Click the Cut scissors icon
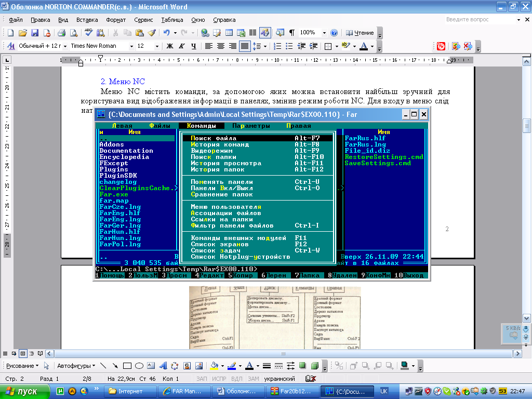The height and width of the screenshot is (399, 532). pyautogui.click(x=115, y=33)
